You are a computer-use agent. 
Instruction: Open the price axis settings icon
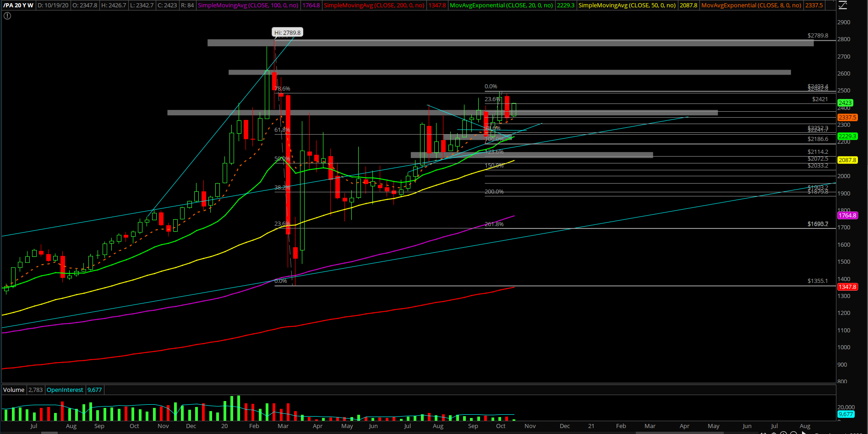point(843,5)
